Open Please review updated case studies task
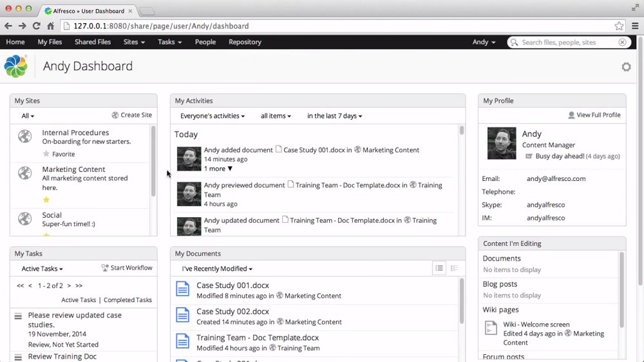The image size is (644, 362). [75, 319]
